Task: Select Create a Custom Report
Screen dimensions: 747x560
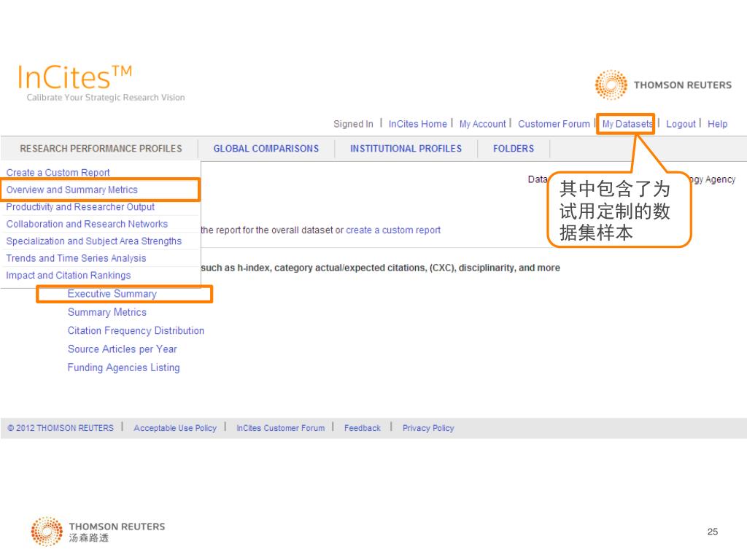Action: click(58, 172)
